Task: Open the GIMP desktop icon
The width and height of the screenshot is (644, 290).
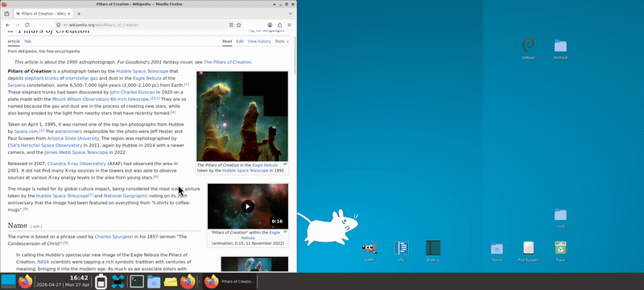Action: [369, 248]
